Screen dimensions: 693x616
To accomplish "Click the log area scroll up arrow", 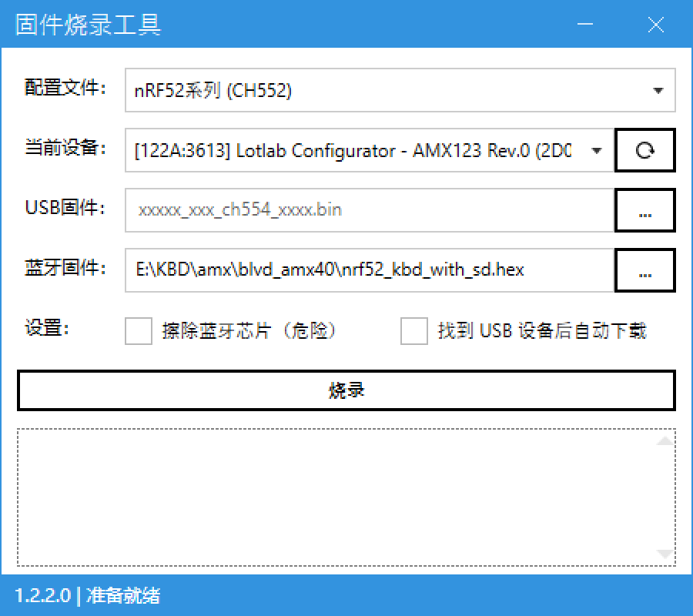I will 665,440.
